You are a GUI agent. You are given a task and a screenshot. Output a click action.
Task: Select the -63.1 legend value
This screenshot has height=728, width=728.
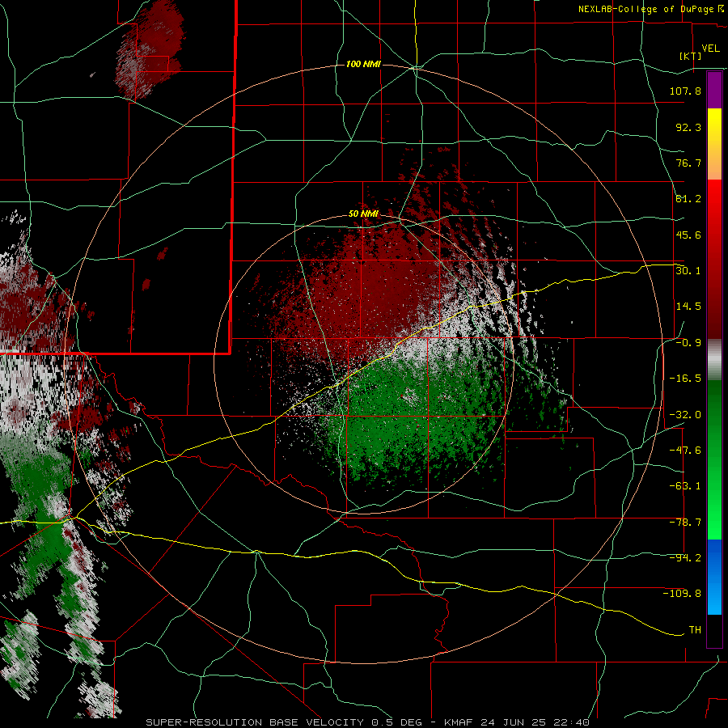(x=685, y=486)
